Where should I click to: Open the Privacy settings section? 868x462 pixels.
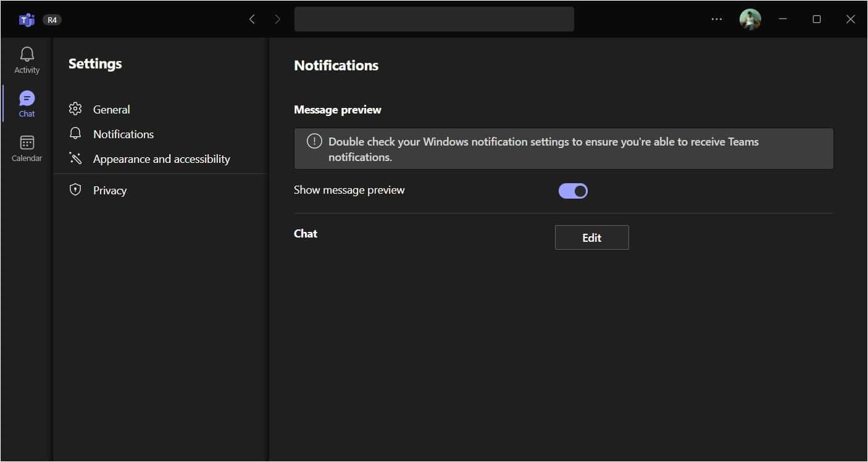point(110,190)
